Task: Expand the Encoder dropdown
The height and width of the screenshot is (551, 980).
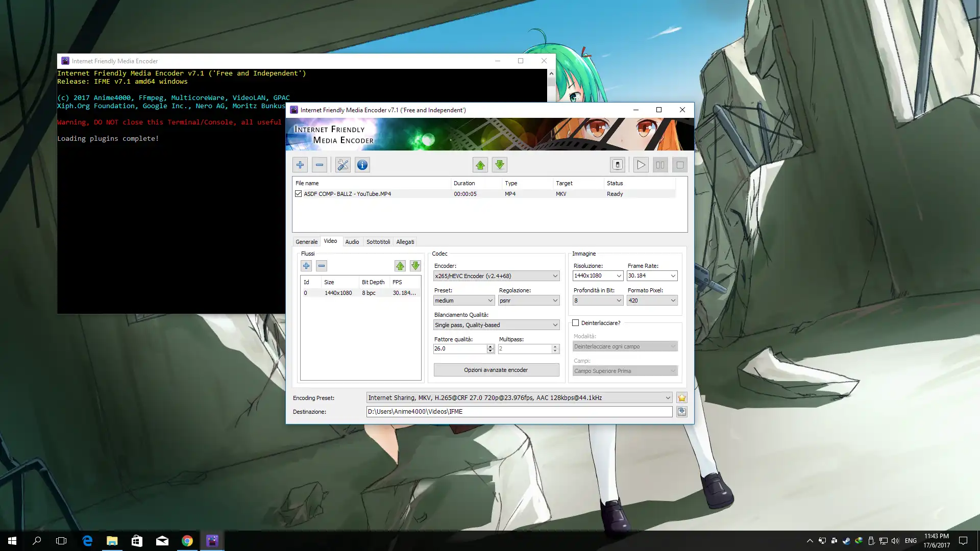Action: click(555, 276)
